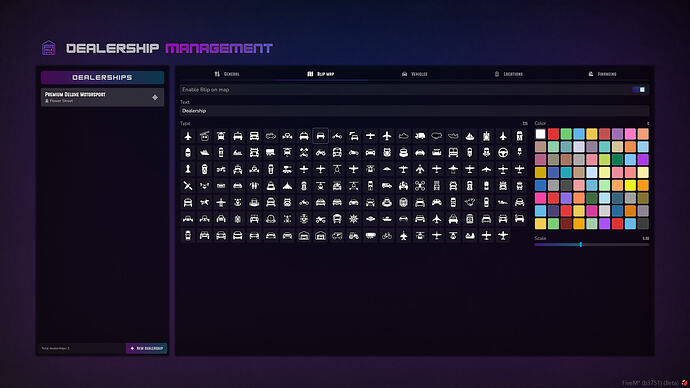
Task: Choose the flying saucer UFO blip icon
Action: tap(370, 219)
